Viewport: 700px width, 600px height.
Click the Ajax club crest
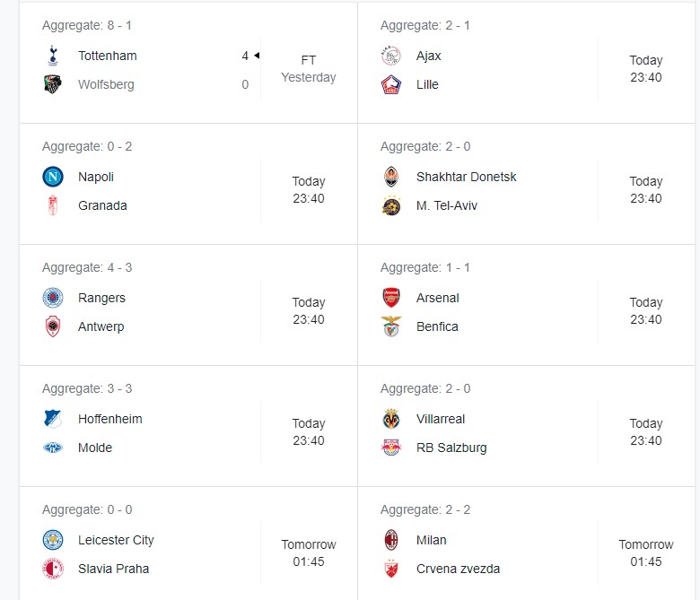[391, 56]
